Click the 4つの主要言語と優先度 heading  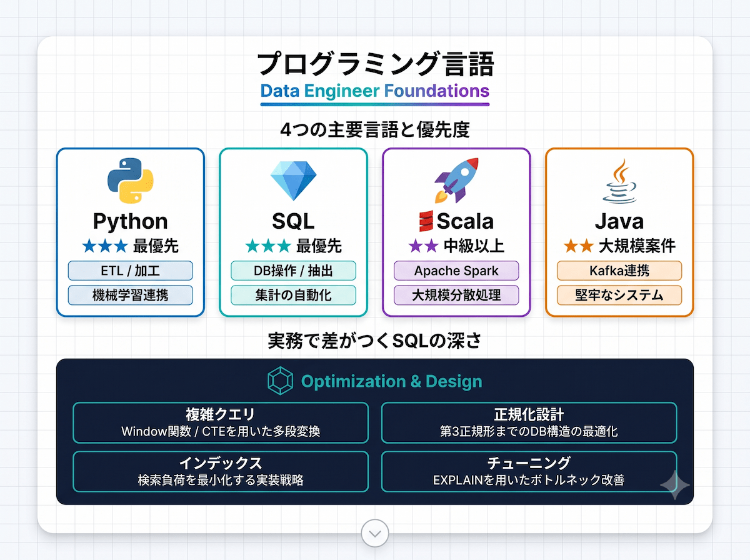(375, 130)
